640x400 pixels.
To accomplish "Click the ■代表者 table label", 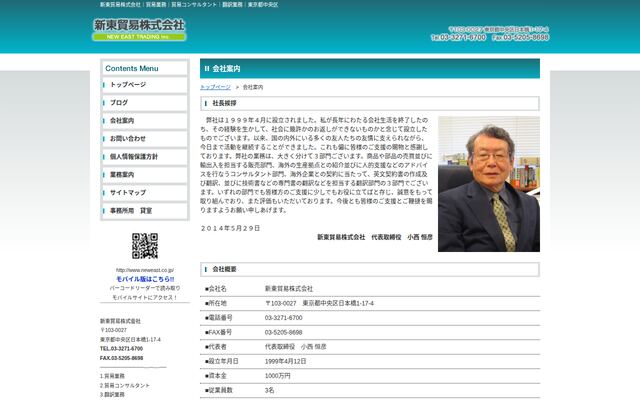I will [x=216, y=347].
